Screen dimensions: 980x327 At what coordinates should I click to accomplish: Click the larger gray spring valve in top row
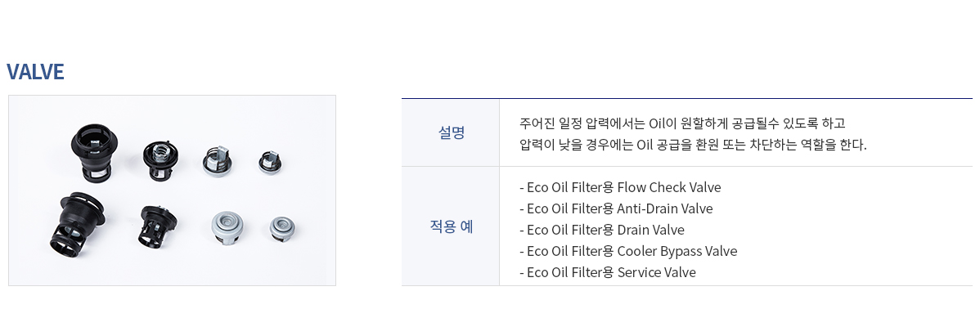click(x=218, y=159)
